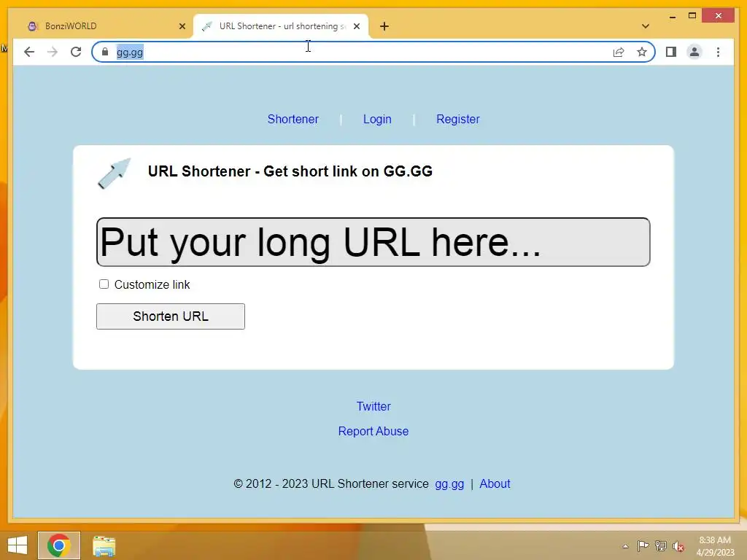
Task: Open the Login link
Action: pos(377,119)
